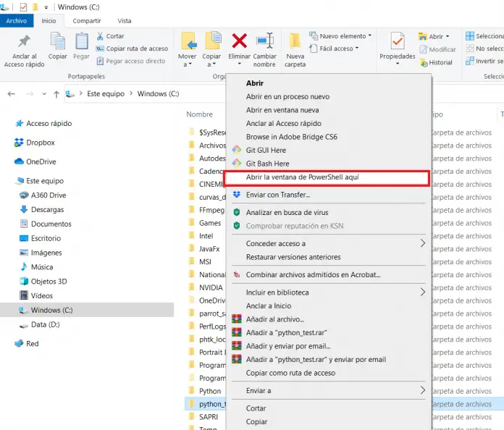Select Git Bash Here menu entry
This screenshot has width=504, height=430.
[267, 164]
